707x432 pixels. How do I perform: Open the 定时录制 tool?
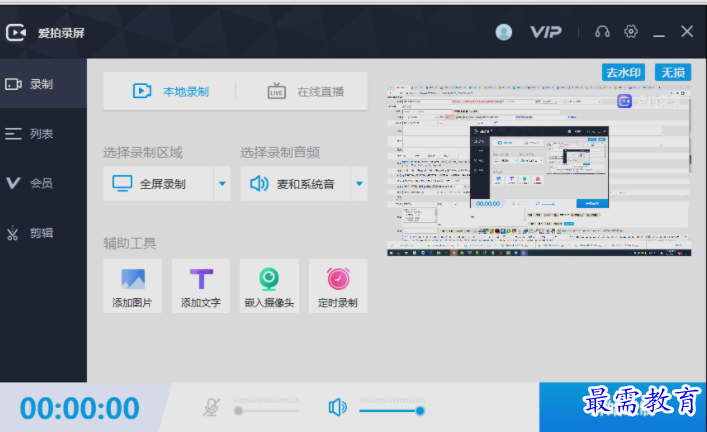(x=338, y=286)
